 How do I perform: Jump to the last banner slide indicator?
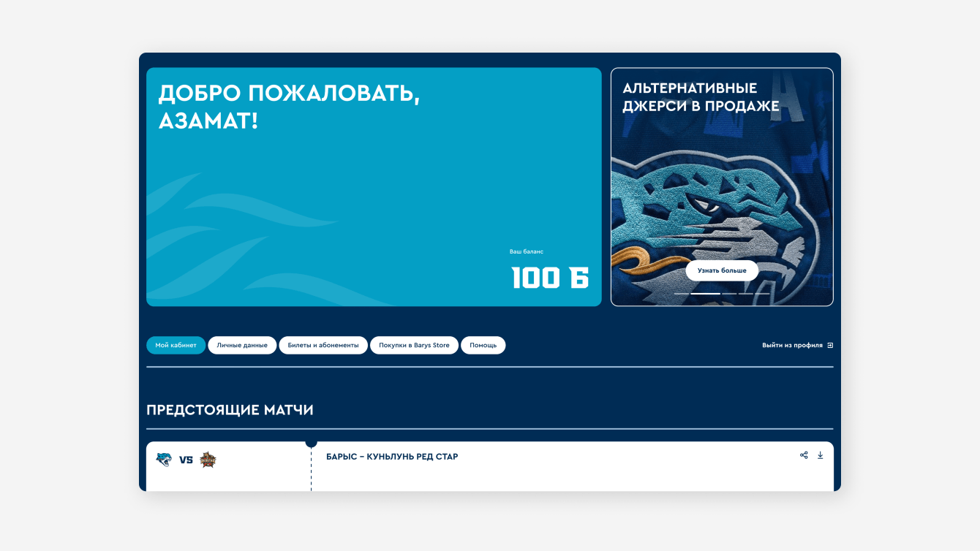pos(762,294)
